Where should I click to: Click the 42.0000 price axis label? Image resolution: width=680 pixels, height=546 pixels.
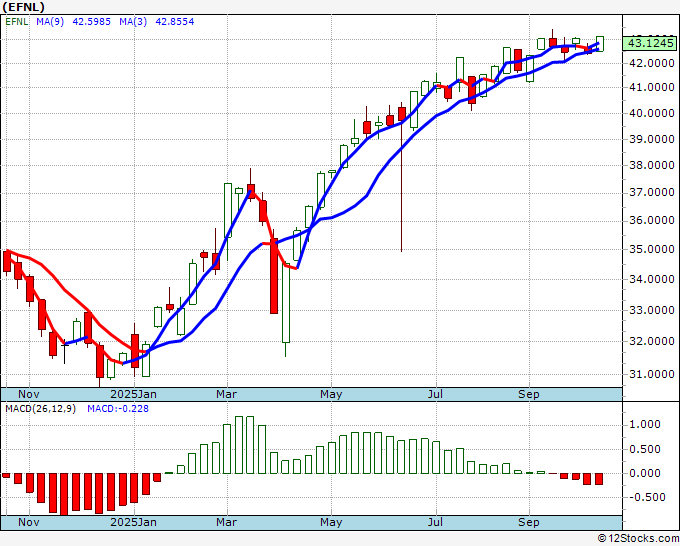[x=652, y=63]
